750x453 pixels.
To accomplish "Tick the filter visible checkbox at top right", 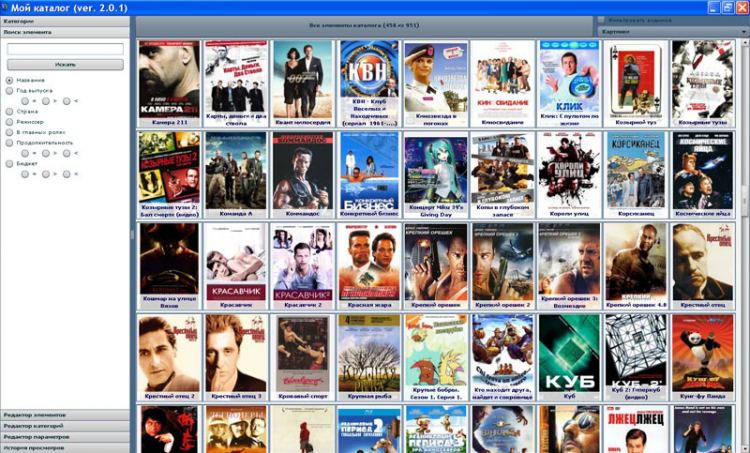I will tap(601, 20).
